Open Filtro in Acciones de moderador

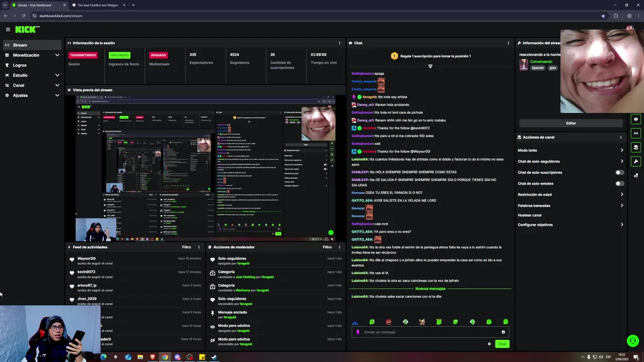coord(327,247)
